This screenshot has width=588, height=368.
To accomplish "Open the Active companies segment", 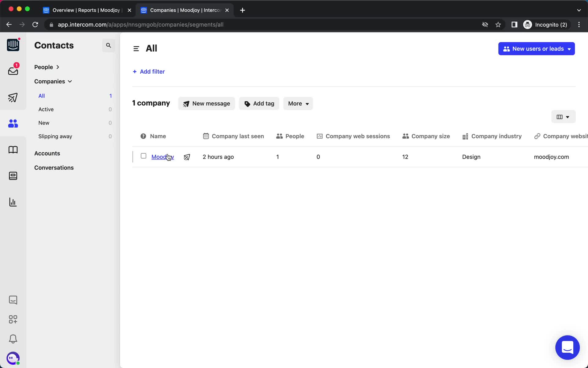I will 46,109.
